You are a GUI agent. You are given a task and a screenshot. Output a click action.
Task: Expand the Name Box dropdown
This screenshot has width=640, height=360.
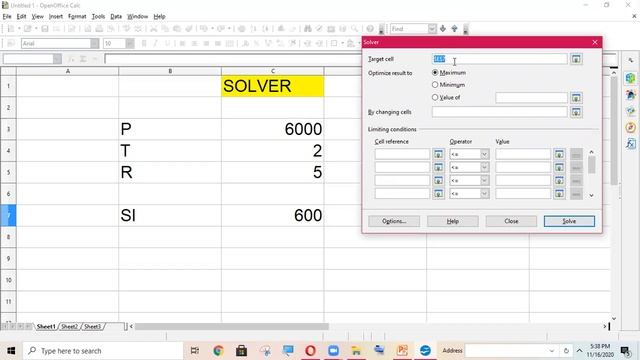tap(57, 59)
